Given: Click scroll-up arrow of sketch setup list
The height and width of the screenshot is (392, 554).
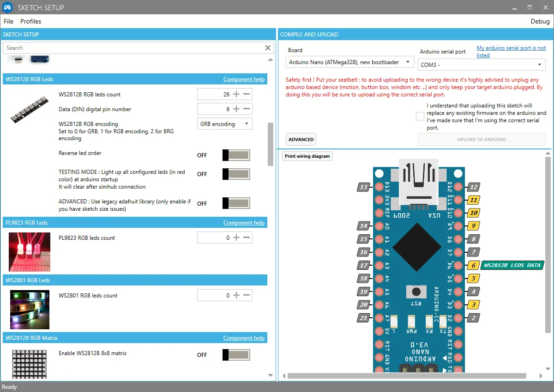Looking at the screenshot, I should tap(271, 60).
